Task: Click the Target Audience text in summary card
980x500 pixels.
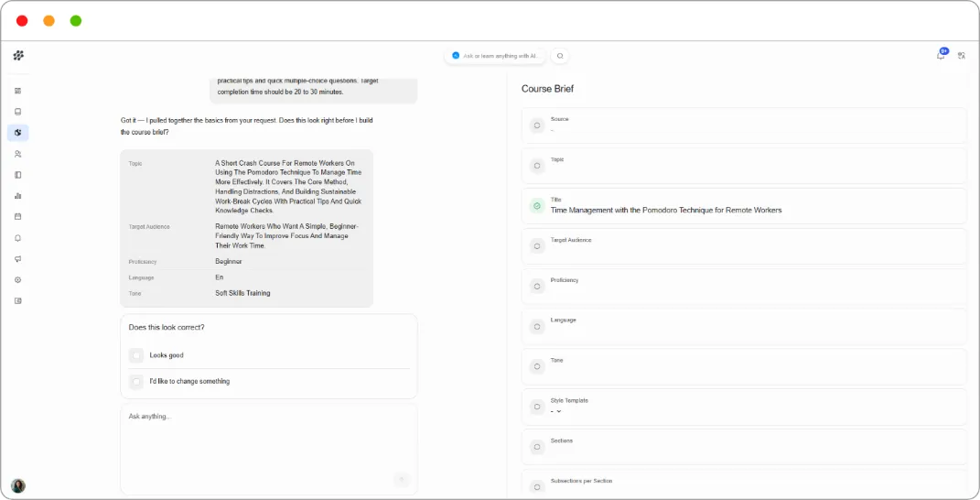Action: (x=287, y=236)
